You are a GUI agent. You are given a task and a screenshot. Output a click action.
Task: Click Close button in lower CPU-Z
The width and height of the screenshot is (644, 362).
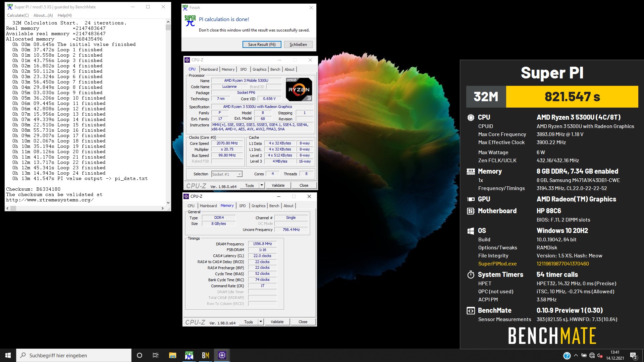[x=303, y=322]
